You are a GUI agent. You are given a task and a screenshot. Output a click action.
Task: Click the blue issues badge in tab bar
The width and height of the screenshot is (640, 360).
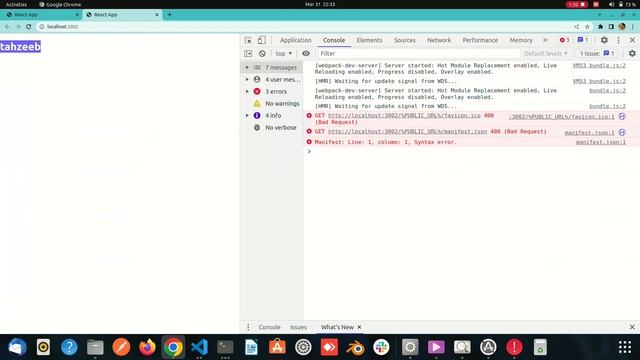pos(582,40)
